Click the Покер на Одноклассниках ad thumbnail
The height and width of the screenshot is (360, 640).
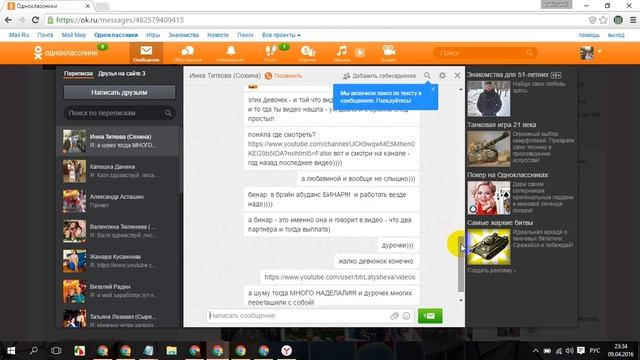point(489,198)
